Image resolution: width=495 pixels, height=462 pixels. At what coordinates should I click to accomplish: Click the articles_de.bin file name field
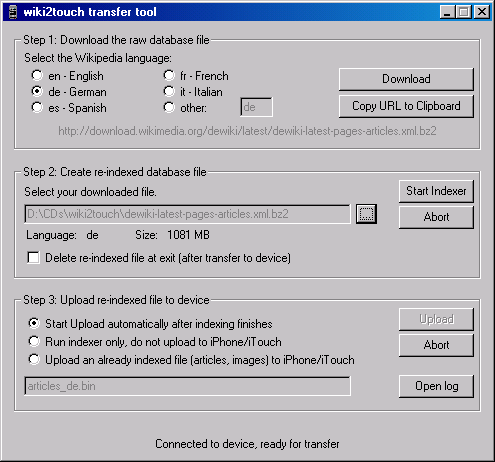187,386
